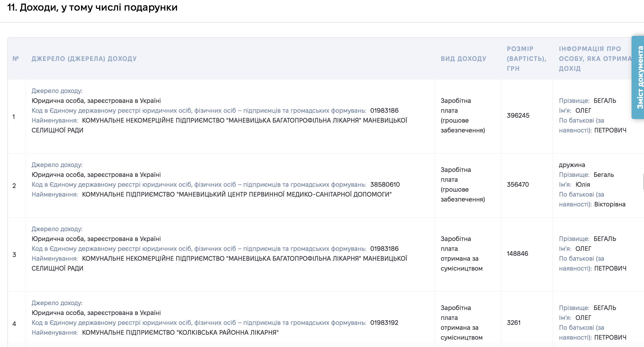This screenshot has height=347, width=644.
Task: Click 'КОЛКІВСЬКА РАЙОННА ЛІКАРНЯ' name
Action: coord(227,332)
